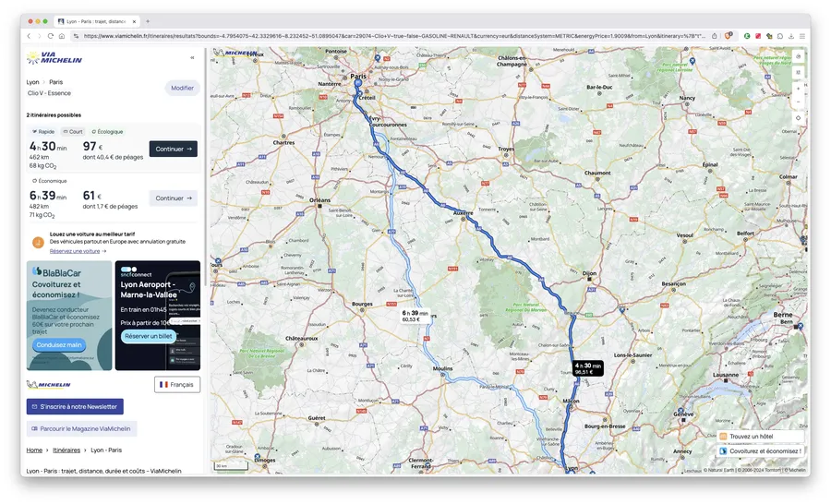The image size is (831, 504).
Task: Click Covoiturez et économisez on map
Action: [761, 451]
